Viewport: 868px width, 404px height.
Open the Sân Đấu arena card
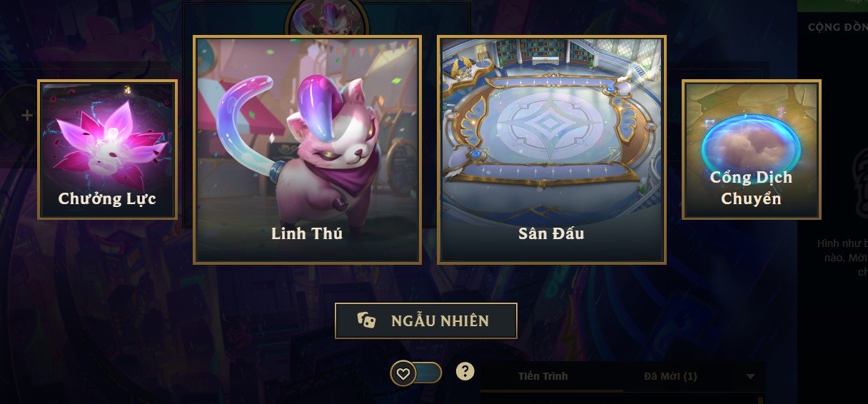coord(552,150)
